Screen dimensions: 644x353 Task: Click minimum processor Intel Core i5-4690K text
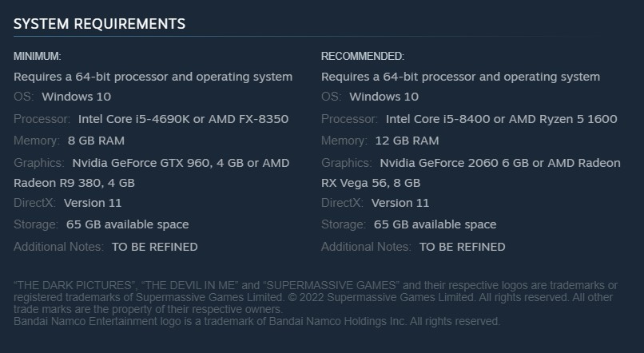tap(134, 119)
